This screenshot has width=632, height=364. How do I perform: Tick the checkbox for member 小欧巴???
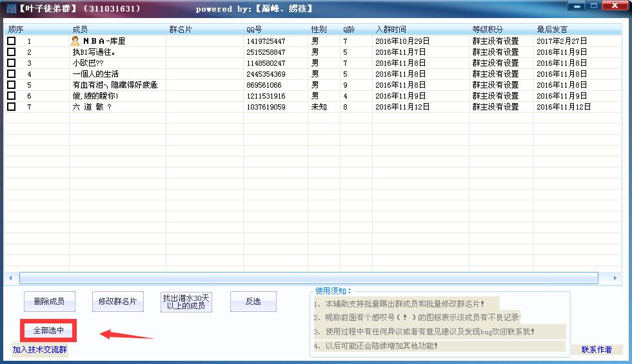tap(11, 63)
